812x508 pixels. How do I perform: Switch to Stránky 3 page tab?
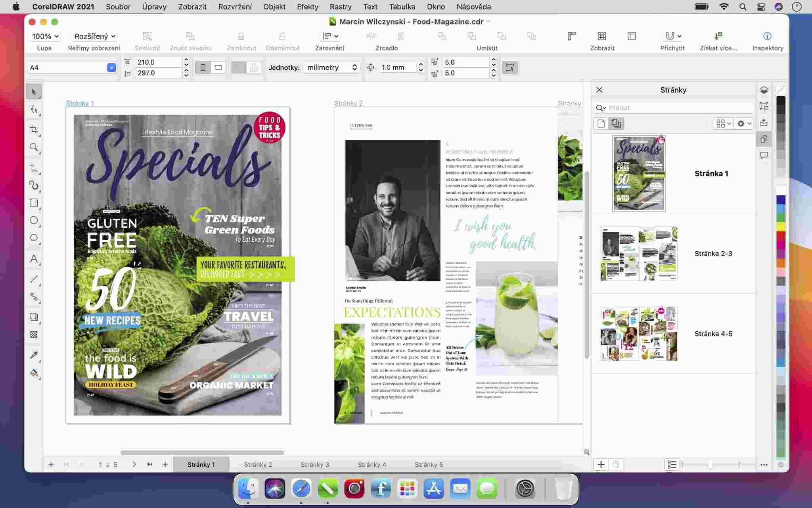[315, 464]
